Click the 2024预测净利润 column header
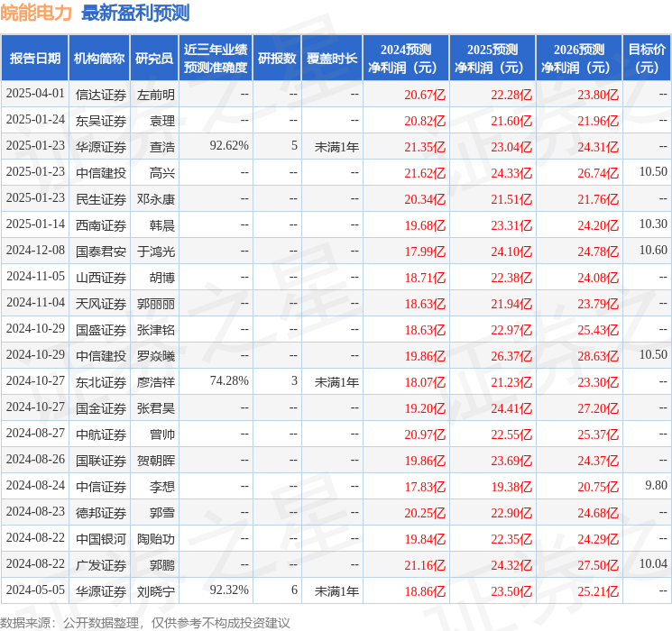 tap(406, 59)
